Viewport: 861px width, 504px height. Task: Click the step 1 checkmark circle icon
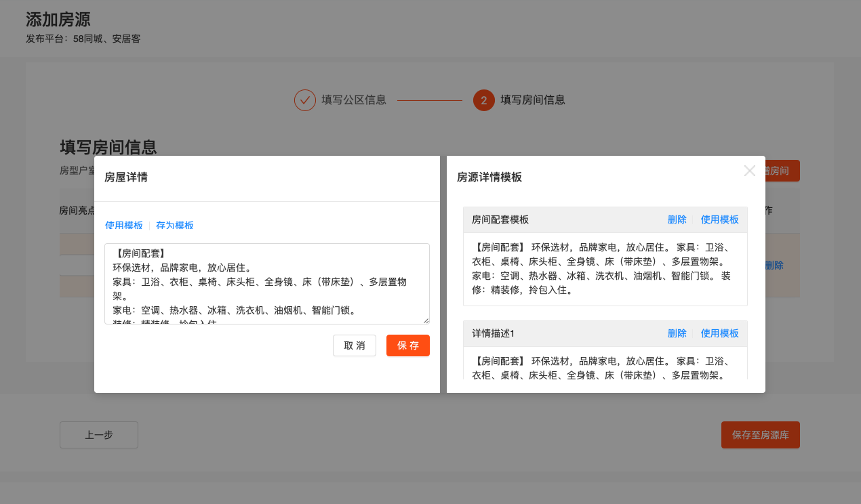coord(305,100)
